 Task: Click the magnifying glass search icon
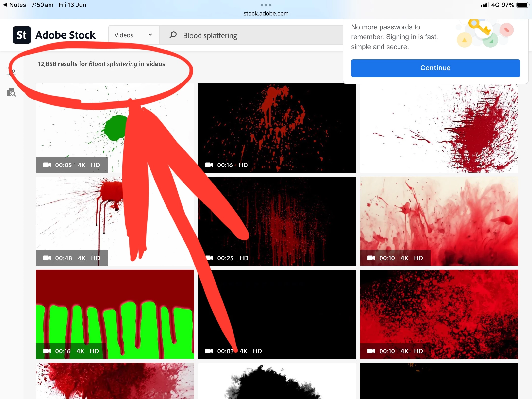tap(173, 35)
